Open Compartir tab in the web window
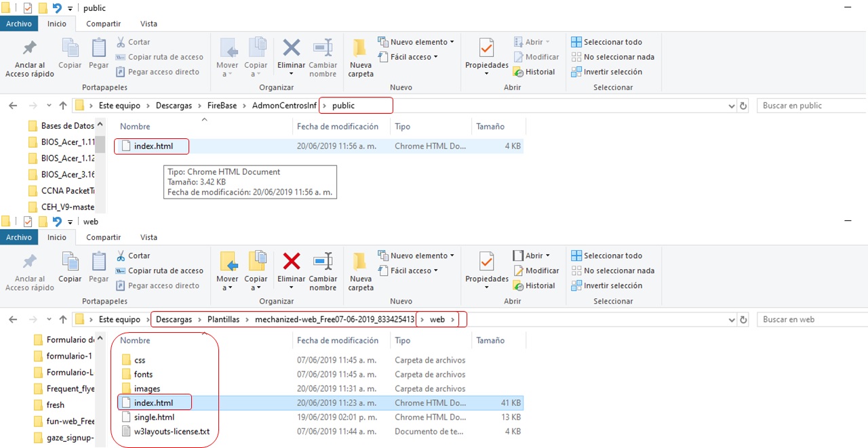Image resolution: width=868 pixels, height=448 pixels. (x=103, y=237)
